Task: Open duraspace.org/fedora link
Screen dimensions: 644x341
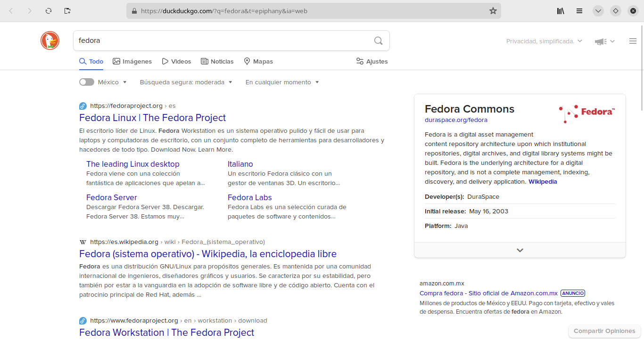Action: [x=456, y=120]
